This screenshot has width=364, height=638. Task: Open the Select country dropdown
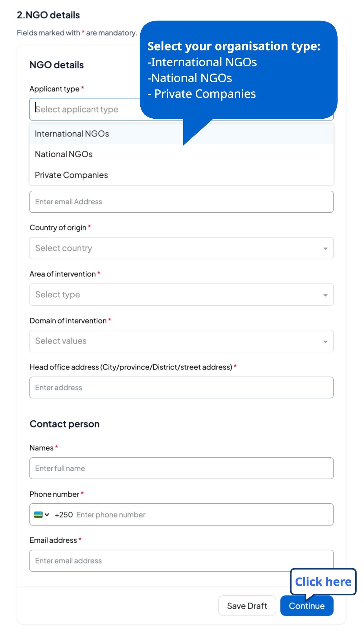[181, 248]
